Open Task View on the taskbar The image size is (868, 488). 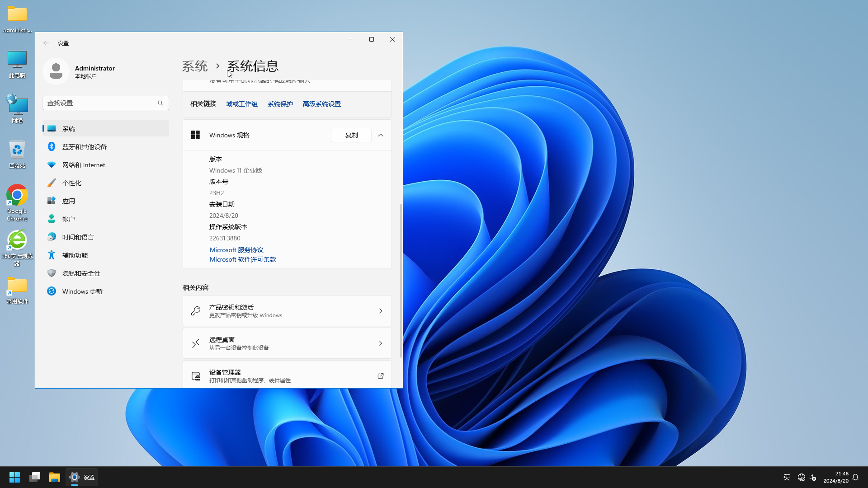coord(35,477)
